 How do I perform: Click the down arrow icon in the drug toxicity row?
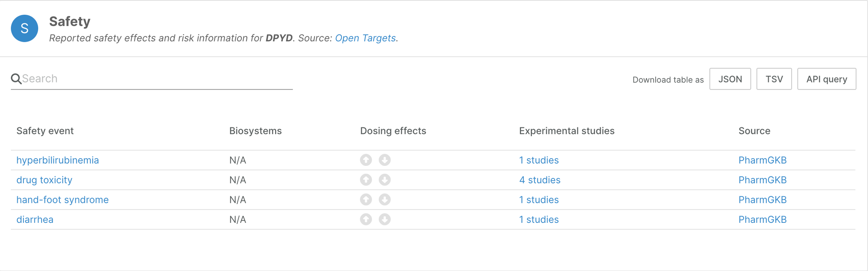click(385, 180)
